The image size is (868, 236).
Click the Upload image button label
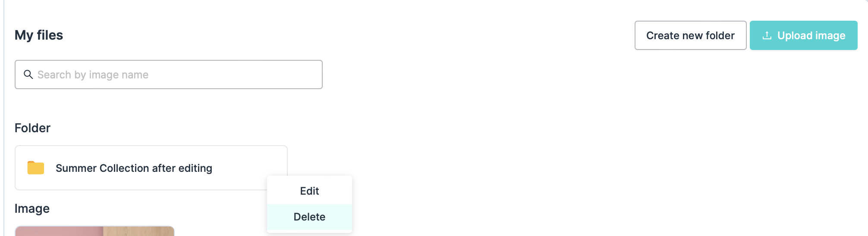click(811, 35)
